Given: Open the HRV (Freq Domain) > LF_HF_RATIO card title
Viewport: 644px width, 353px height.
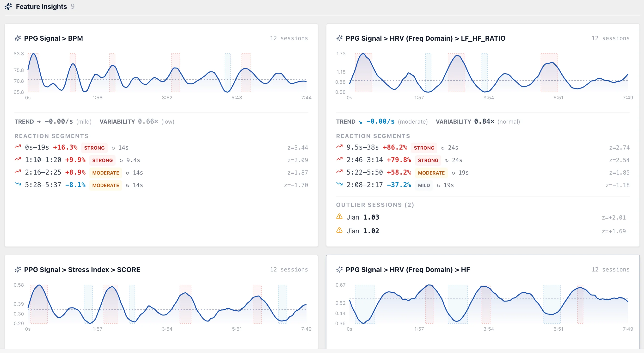Looking at the screenshot, I should tap(425, 38).
